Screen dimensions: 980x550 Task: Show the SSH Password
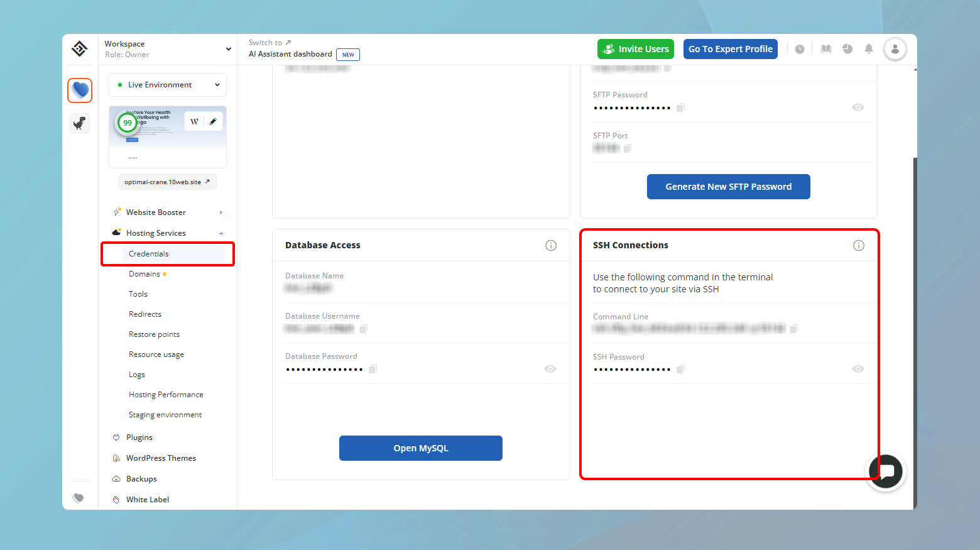(x=857, y=369)
